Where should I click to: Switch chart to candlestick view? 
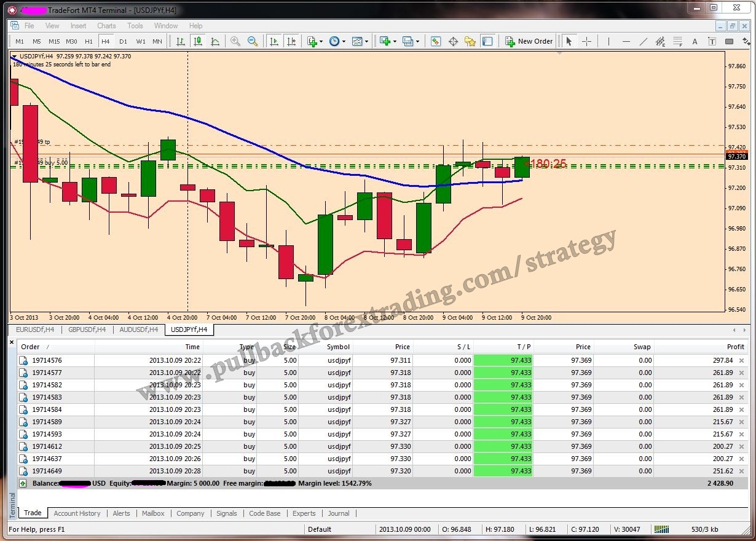click(x=197, y=41)
